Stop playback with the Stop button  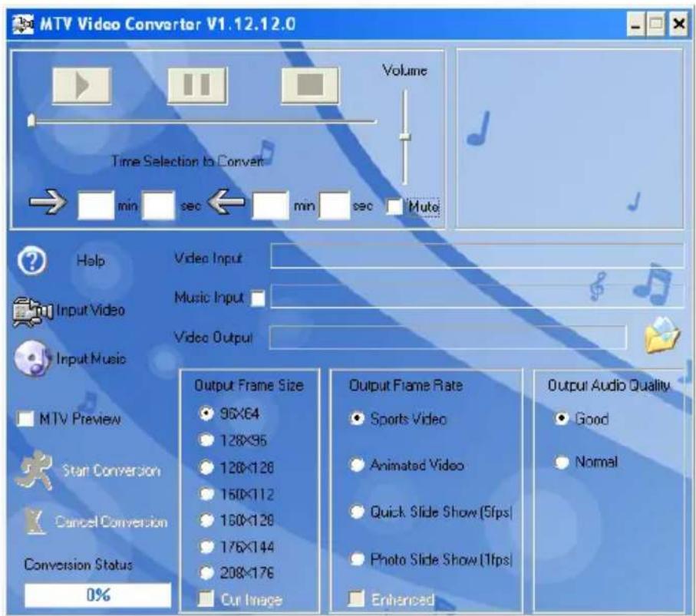(310, 84)
